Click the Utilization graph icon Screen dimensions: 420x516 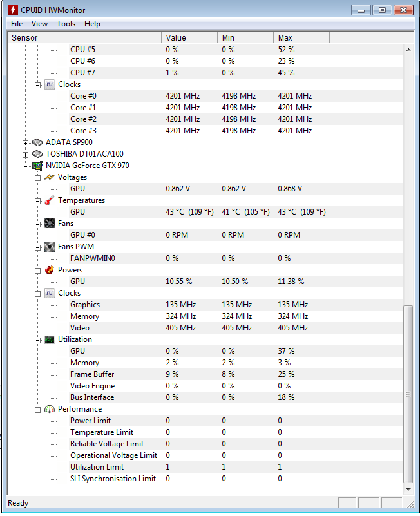point(50,339)
